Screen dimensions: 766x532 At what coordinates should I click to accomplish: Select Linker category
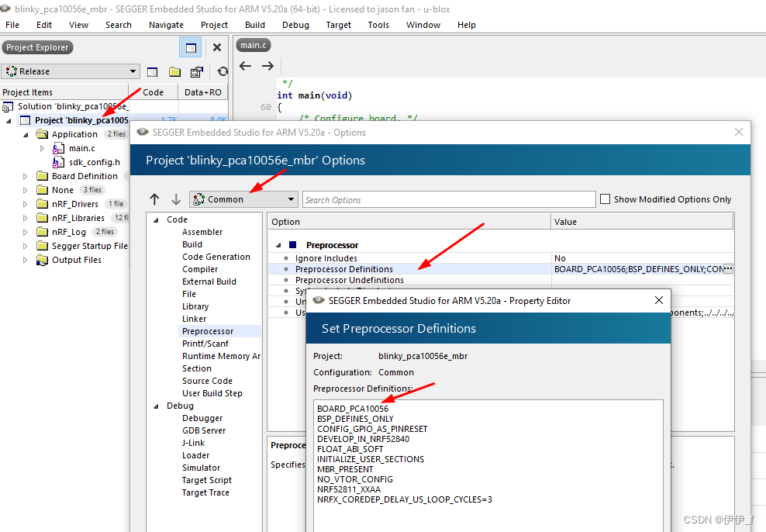pyautogui.click(x=194, y=319)
